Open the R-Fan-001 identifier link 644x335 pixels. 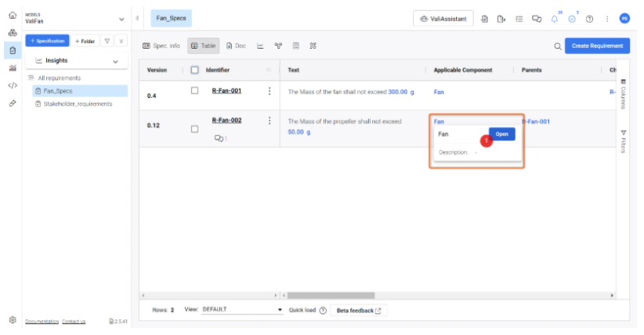click(x=226, y=90)
